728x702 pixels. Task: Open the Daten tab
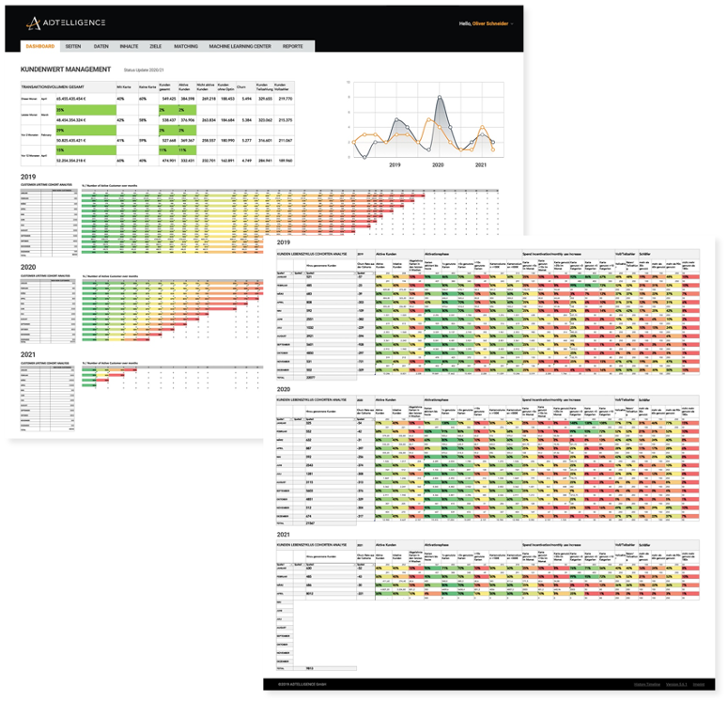(x=101, y=46)
